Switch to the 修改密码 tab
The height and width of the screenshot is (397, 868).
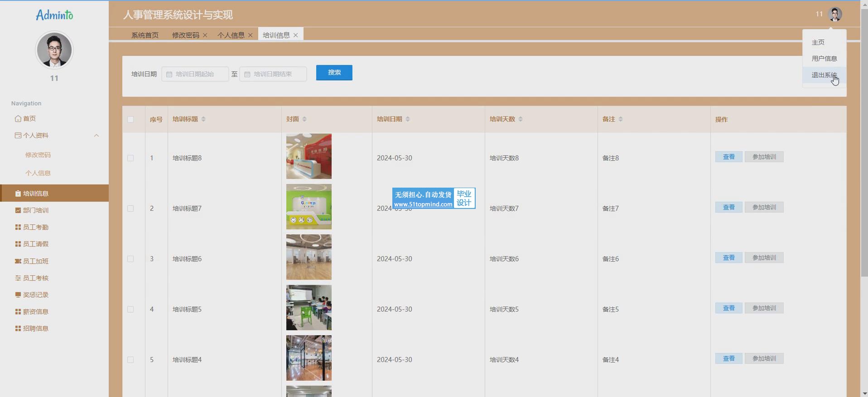186,35
